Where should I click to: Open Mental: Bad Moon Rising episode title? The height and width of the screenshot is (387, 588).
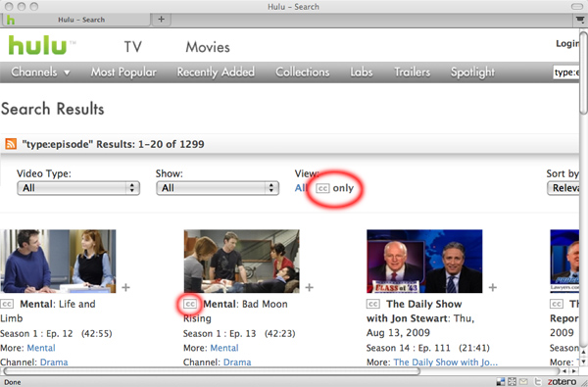235,312
